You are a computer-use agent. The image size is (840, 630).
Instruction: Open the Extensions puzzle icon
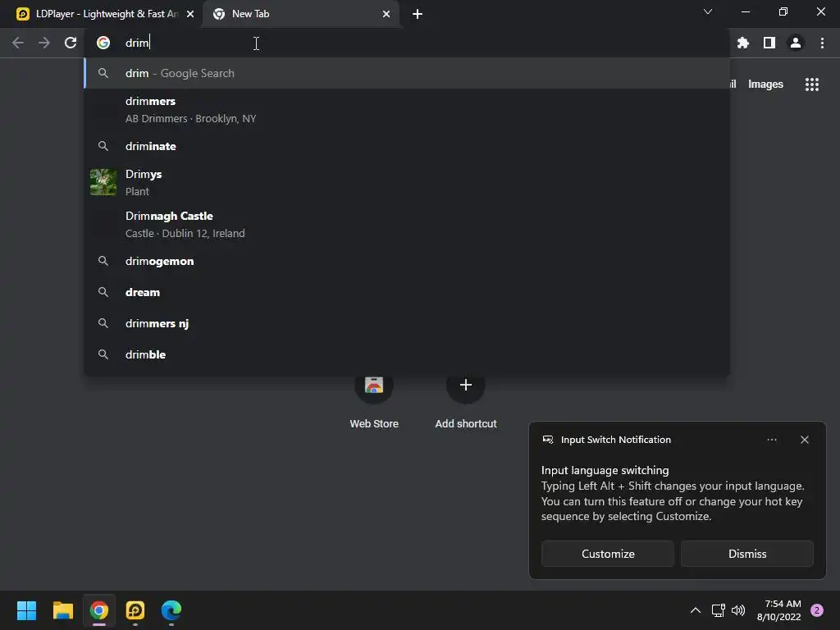[x=743, y=43]
